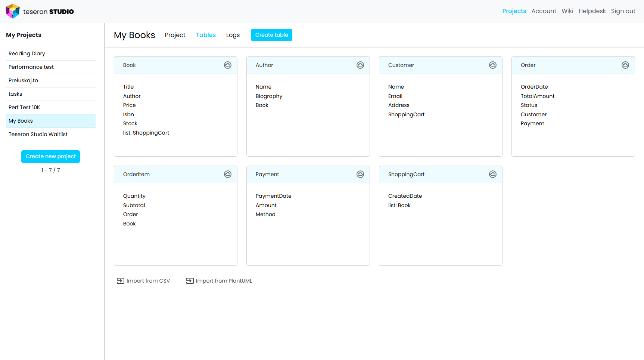Click the Order table title

[x=528, y=65]
